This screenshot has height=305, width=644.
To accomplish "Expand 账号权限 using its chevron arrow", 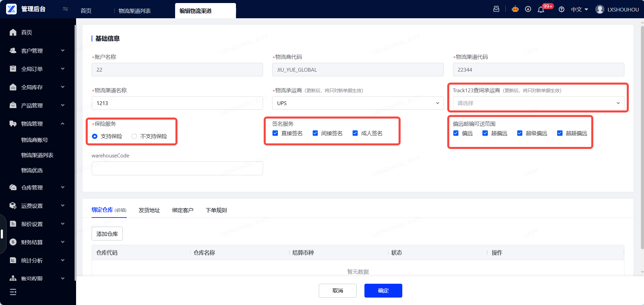I will click(63, 279).
